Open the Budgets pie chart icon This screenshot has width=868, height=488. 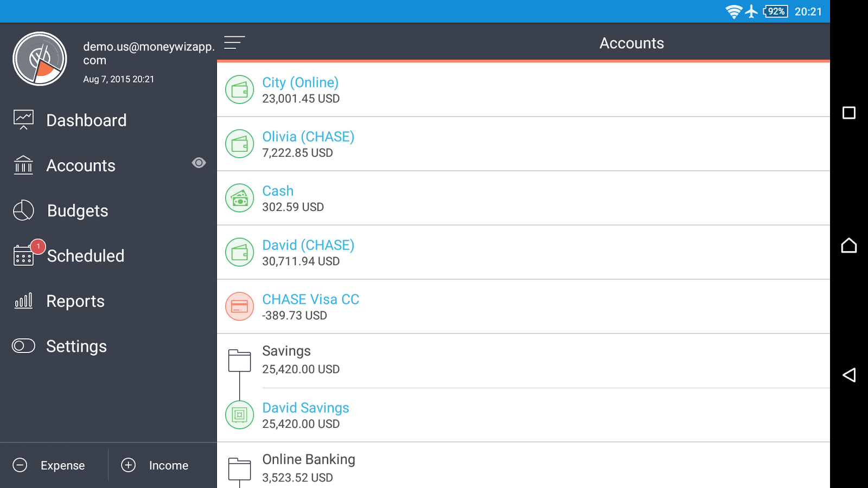[22, 210]
